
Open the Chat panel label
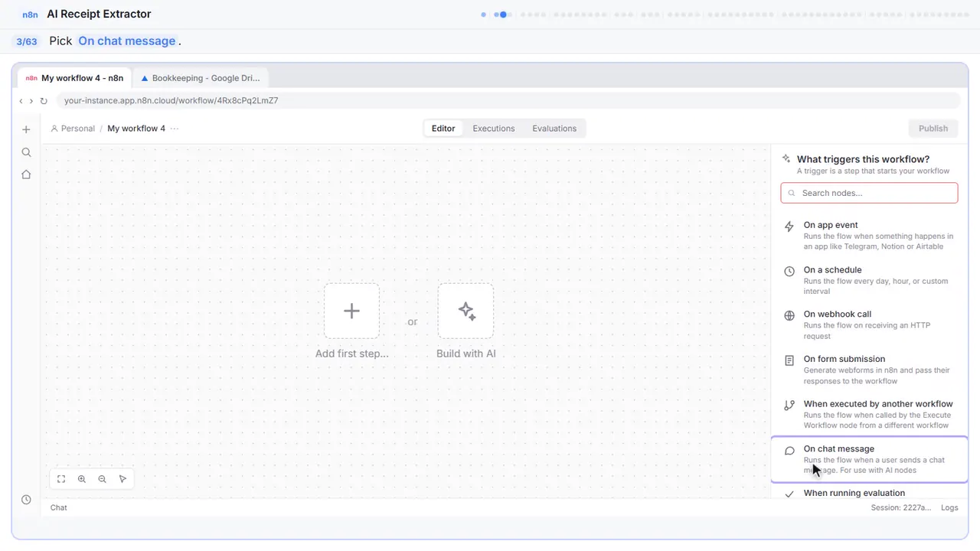click(x=59, y=507)
